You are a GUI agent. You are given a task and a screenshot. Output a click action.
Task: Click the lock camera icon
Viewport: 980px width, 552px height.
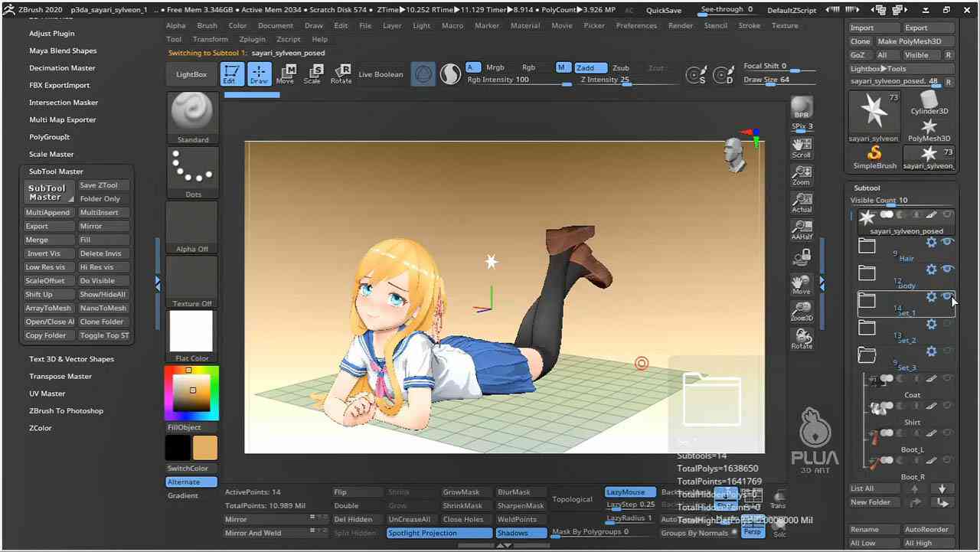point(802,257)
